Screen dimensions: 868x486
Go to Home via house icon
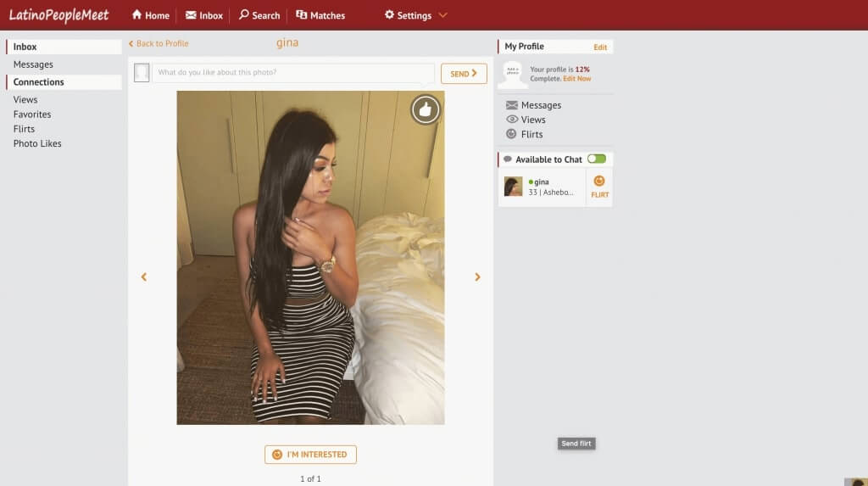pos(136,14)
